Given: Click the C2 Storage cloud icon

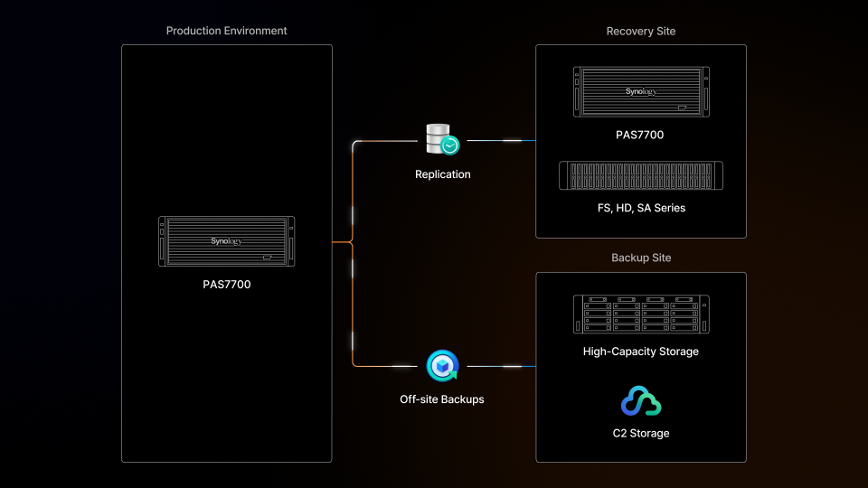Looking at the screenshot, I should pos(641,400).
